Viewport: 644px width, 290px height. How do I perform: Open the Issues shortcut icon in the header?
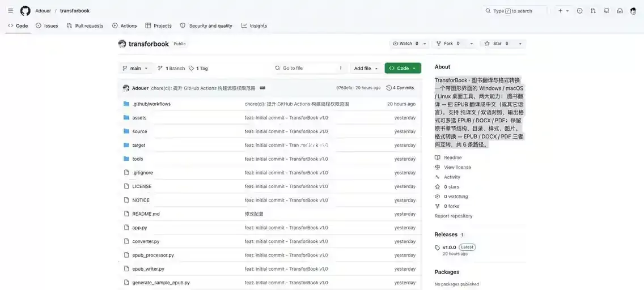579,11
